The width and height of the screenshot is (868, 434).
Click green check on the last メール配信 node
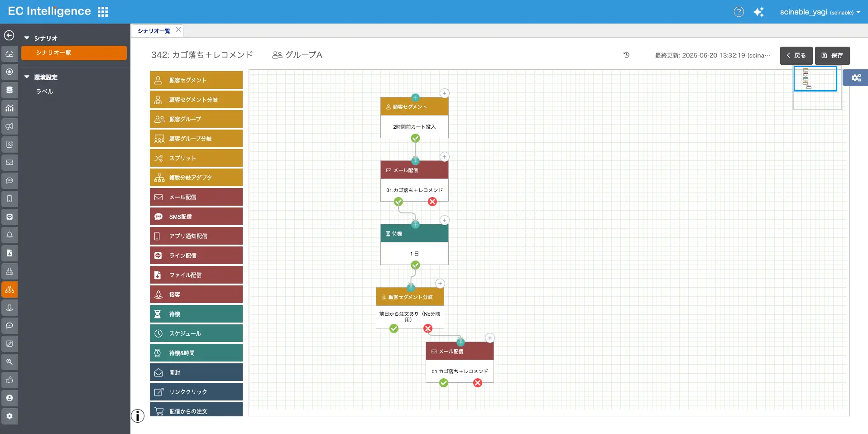[444, 383]
